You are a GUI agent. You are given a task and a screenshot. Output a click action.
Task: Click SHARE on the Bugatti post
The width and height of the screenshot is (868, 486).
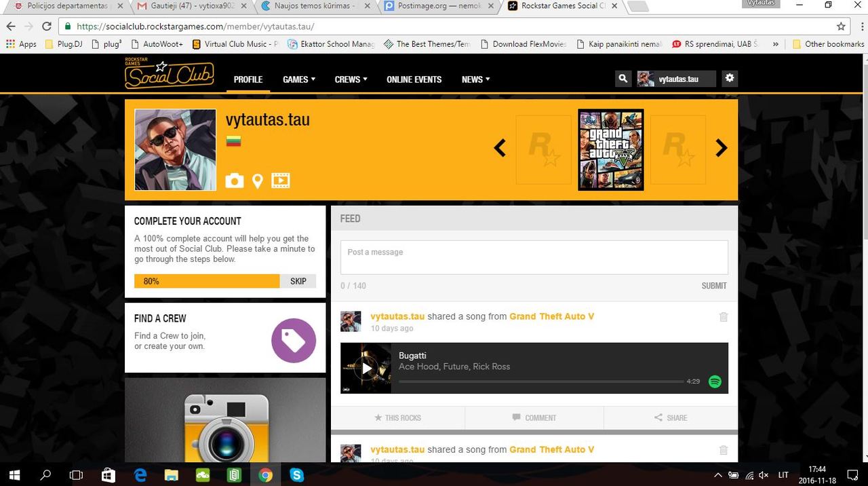point(670,417)
